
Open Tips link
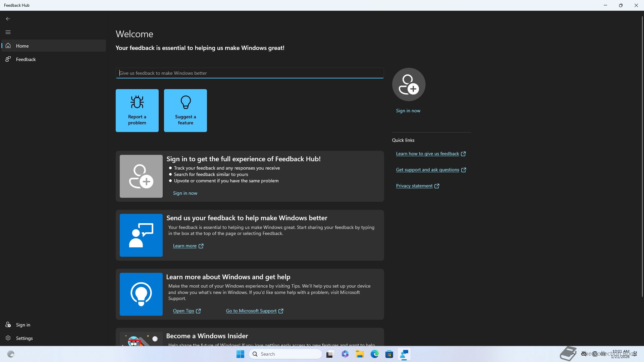(x=183, y=311)
